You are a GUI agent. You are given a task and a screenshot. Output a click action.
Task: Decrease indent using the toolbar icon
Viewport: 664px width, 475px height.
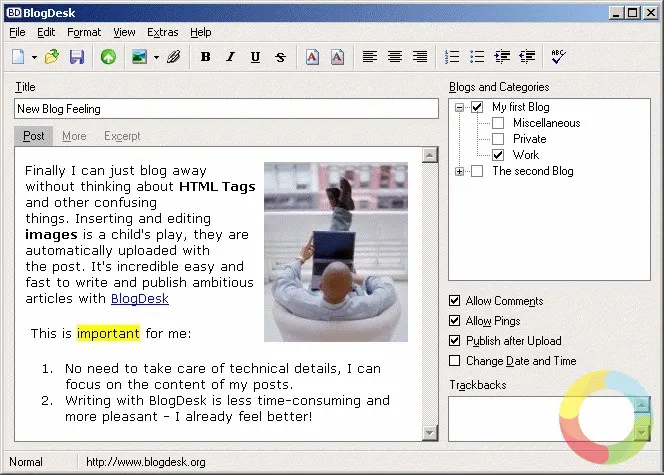click(527, 56)
